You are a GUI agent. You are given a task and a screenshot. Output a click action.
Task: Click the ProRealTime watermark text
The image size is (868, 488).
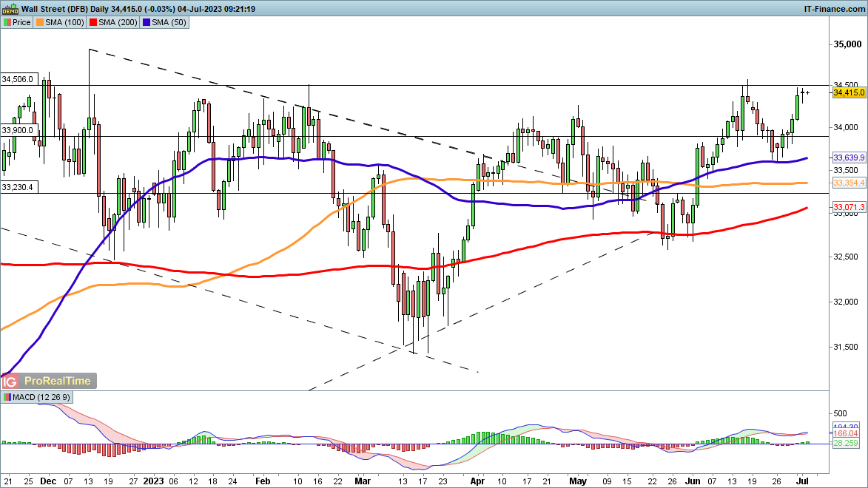pyautogui.click(x=57, y=381)
